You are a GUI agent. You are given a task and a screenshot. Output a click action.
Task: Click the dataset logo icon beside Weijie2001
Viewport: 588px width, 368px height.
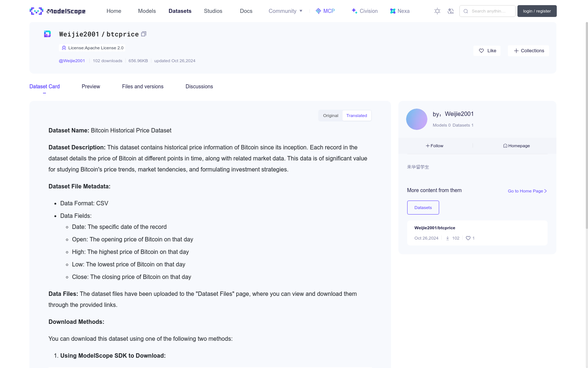(x=47, y=34)
